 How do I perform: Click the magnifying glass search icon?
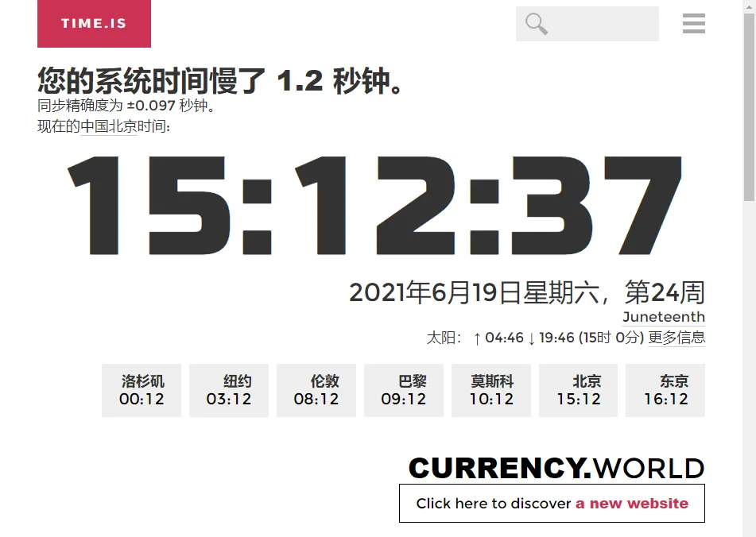(x=534, y=24)
